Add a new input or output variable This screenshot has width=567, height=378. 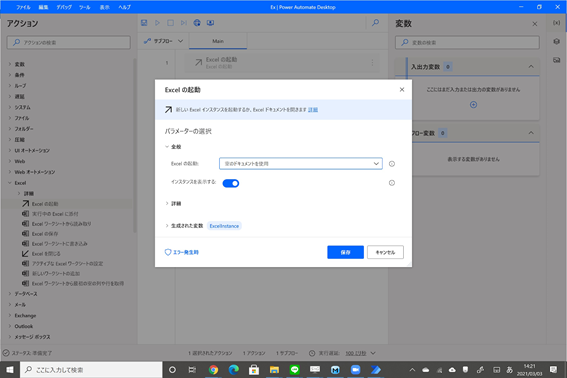tap(473, 105)
